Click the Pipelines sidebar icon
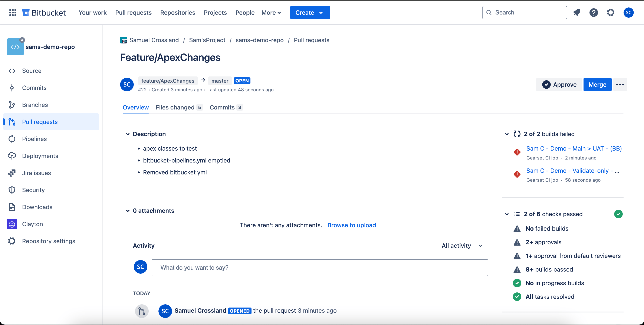This screenshot has height=325, width=644. coord(12,139)
